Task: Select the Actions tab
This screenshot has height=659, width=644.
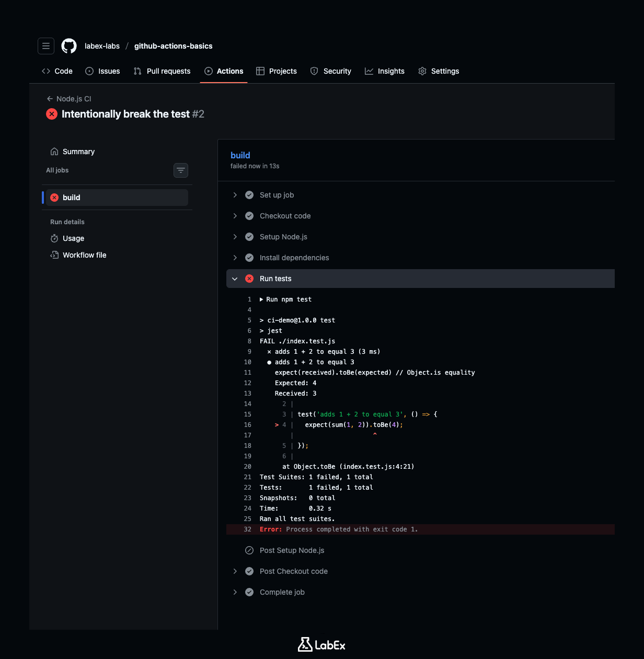Action: pyautogui.click(x=224, y=71)
